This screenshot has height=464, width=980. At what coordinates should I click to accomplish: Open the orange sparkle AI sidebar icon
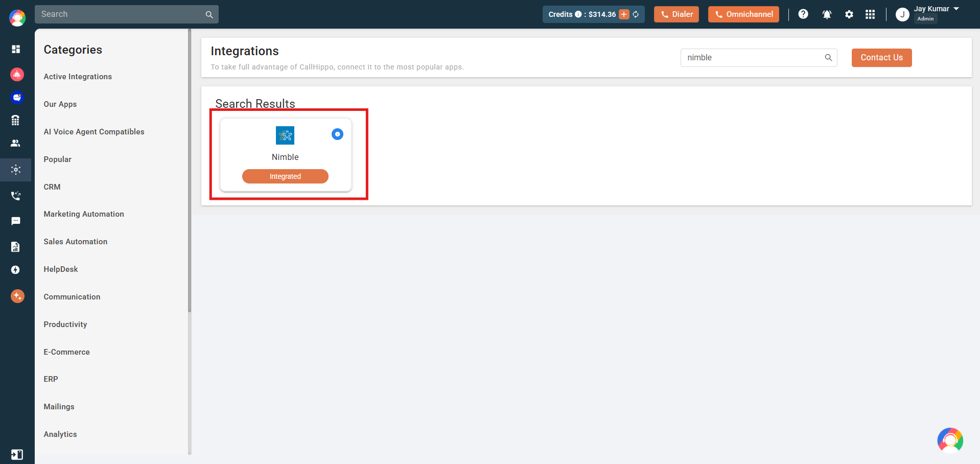[17, 296]
